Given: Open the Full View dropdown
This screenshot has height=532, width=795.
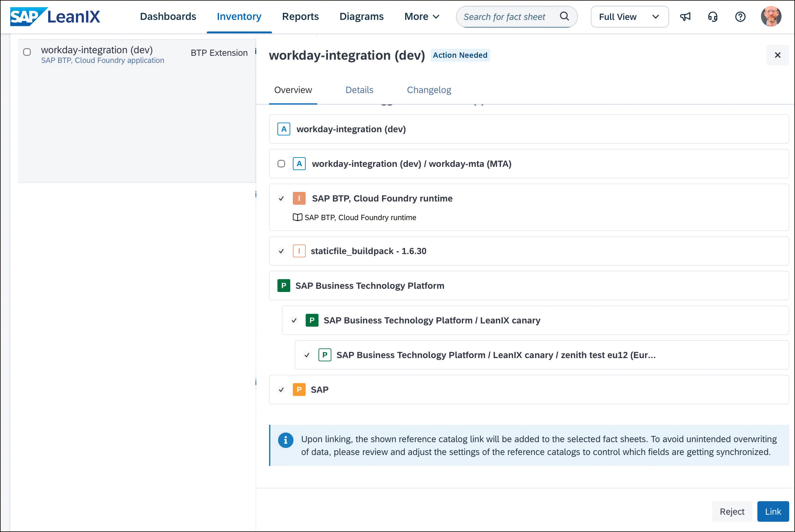Looking at the screenshot, I should tap(629, 17).
